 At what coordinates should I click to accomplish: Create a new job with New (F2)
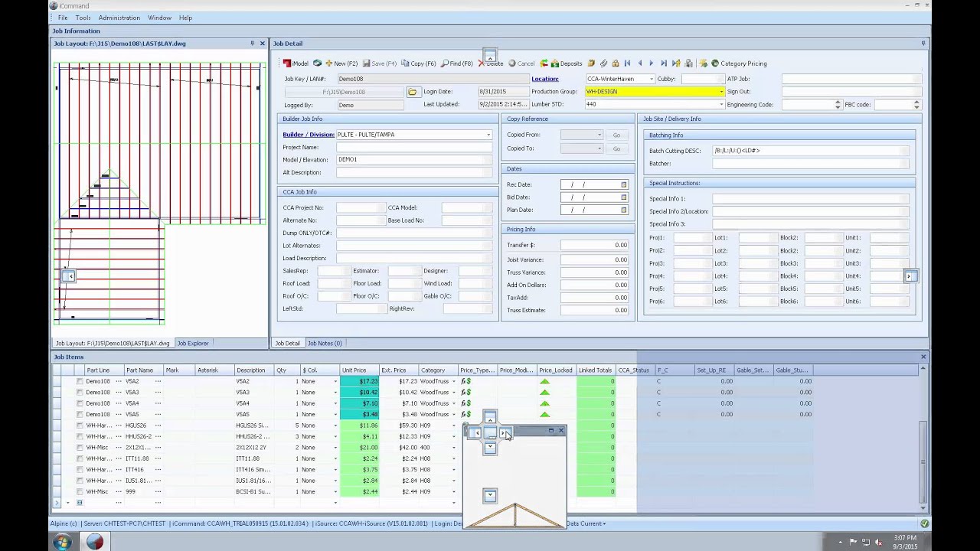[341, 64]
